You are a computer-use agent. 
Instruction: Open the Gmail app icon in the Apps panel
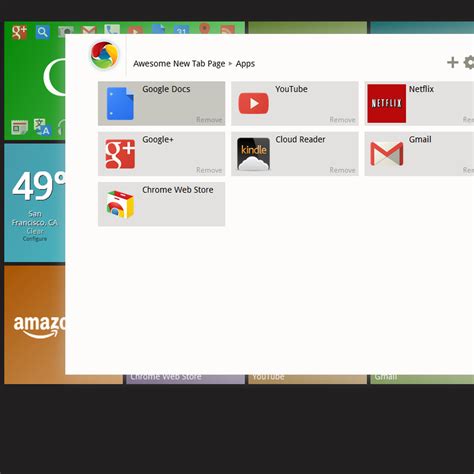tap(387, 154)
